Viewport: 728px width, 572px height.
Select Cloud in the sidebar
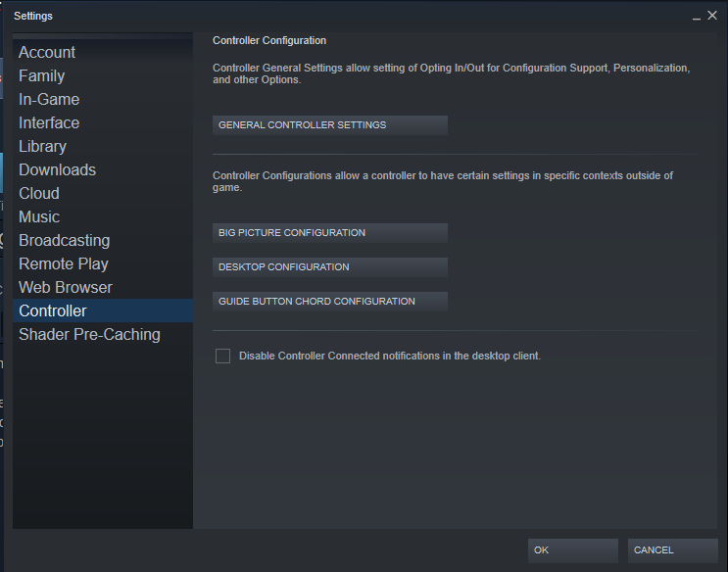[x=39, y=194]
